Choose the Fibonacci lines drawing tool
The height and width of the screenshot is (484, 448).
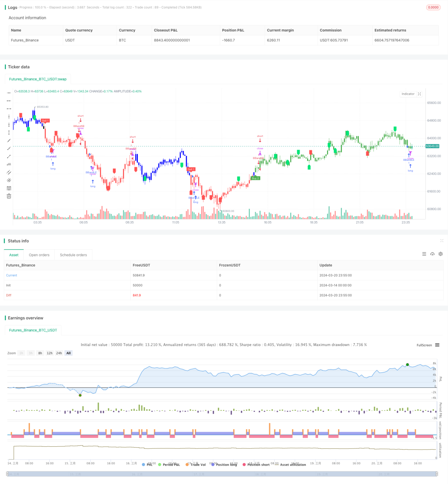coord(9,188)
